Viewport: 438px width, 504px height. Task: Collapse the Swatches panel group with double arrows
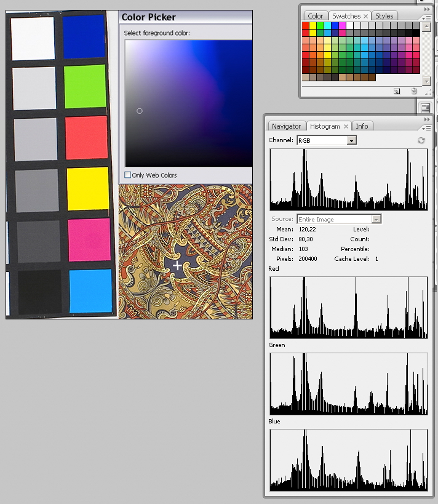(x=427, y=10)
